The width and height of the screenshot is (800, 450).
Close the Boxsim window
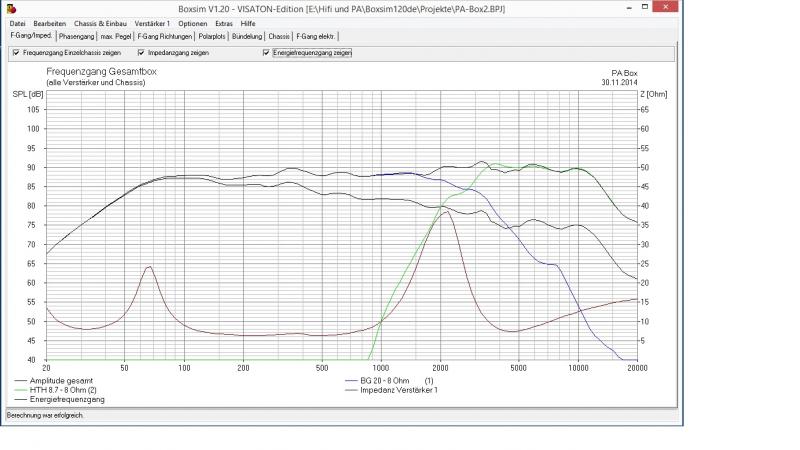coord(665,7)
